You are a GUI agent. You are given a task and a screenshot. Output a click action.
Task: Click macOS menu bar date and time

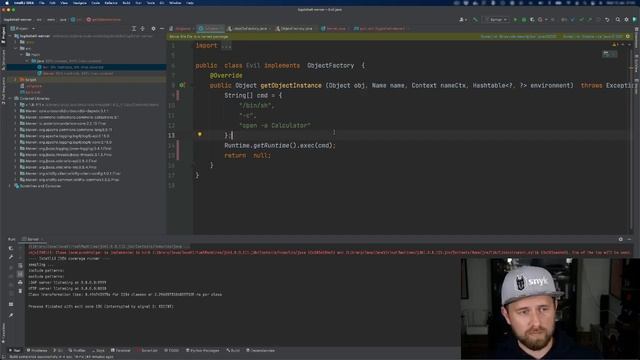pos(620,3)
